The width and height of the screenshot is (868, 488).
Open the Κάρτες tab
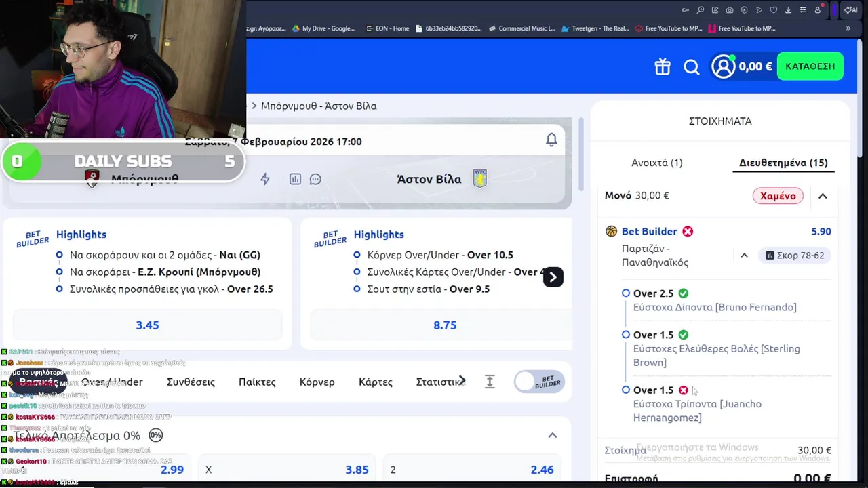tap(375, 382)
